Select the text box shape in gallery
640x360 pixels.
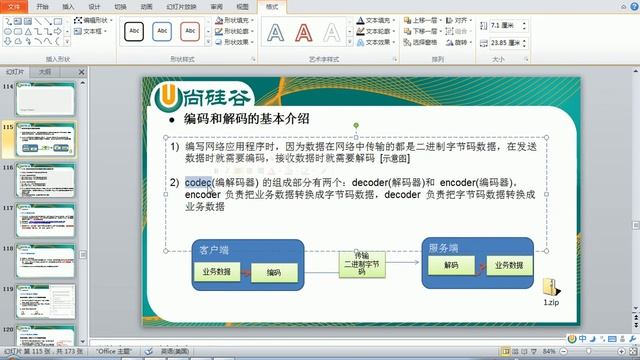(x=18, y=21)
